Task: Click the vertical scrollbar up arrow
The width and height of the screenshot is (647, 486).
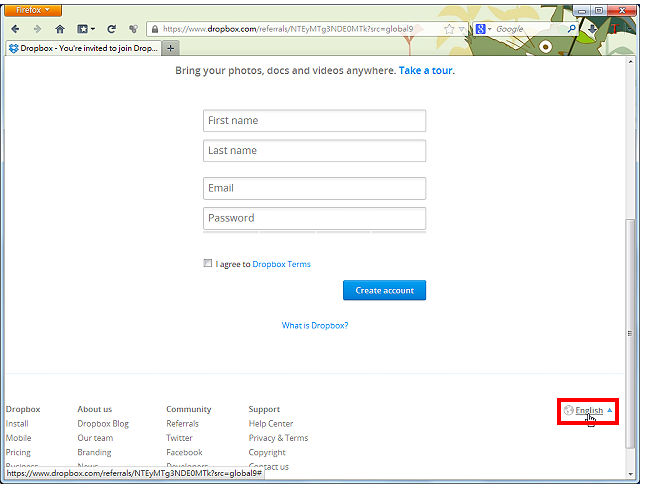Action: (x=630, y=62)
